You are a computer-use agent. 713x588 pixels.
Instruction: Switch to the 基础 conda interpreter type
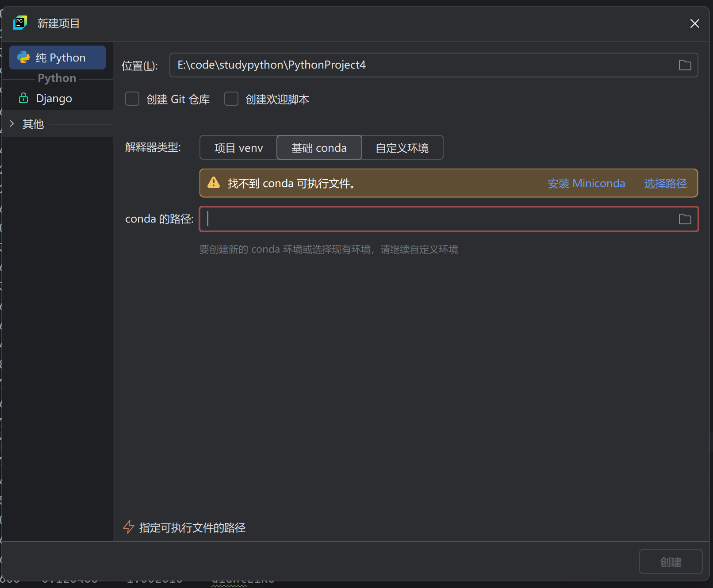coord(319,148)
